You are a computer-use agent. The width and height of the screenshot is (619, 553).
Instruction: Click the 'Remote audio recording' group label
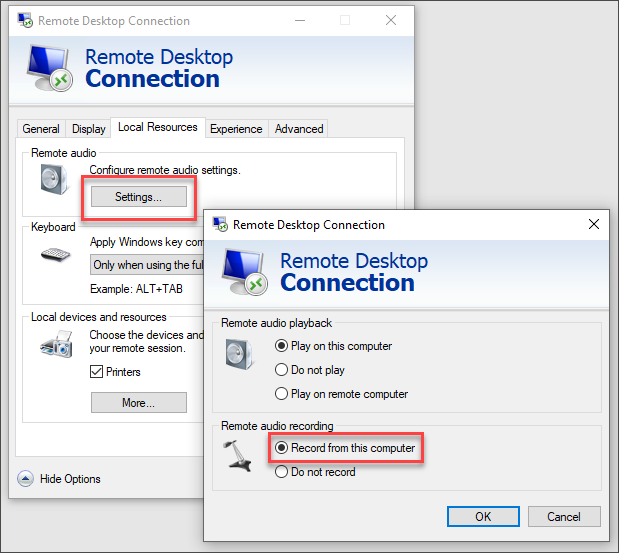(277, 426)
